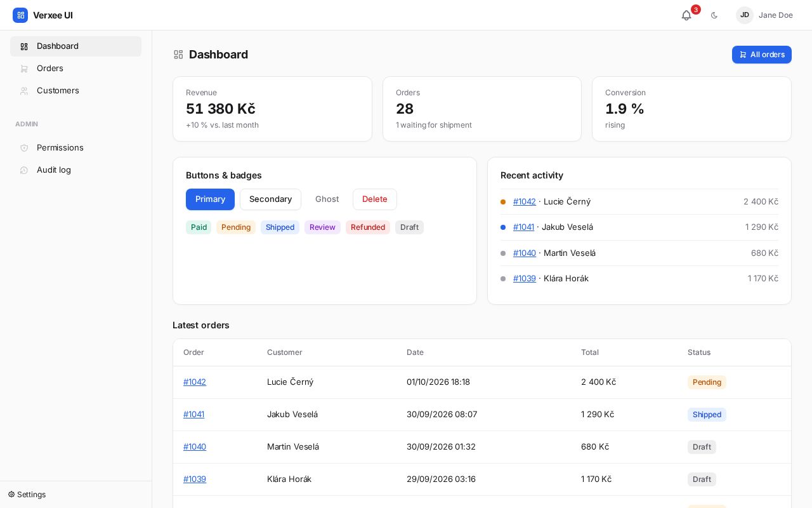812x508 pixels.
Task: Click the Primary button
Action: coord(210,199)
